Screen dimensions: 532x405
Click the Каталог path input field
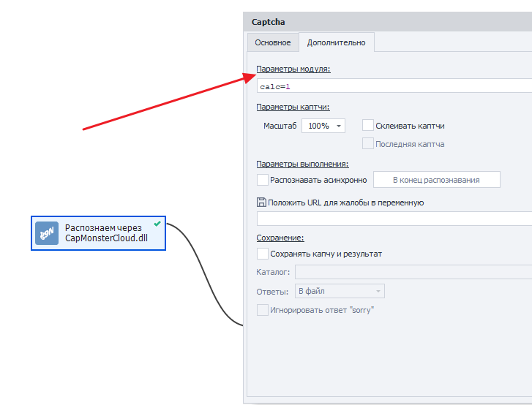pos(413,272)
